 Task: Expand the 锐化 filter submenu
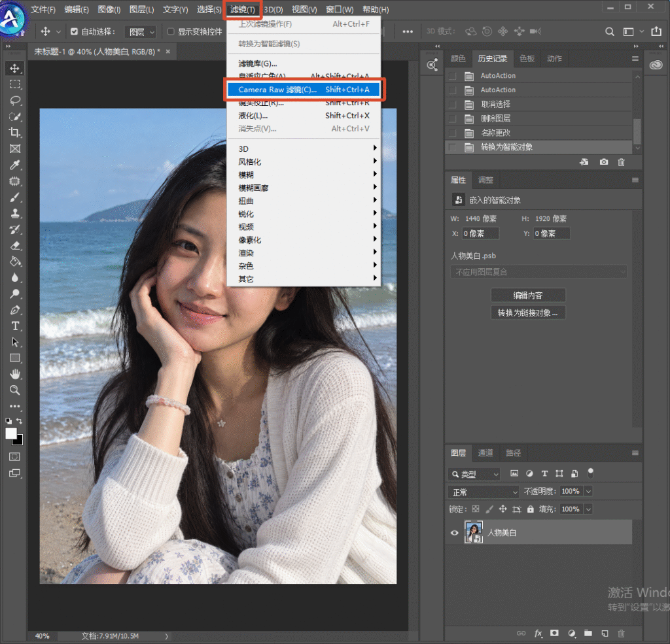304,214
